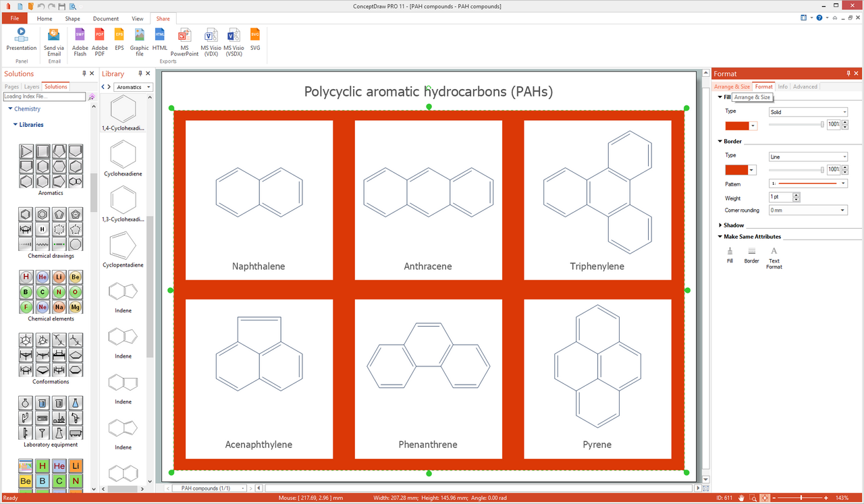This screenshot has height=504, width=864.
Task: Export the diagram as Adobe PDF
Action: coord(99,42)
